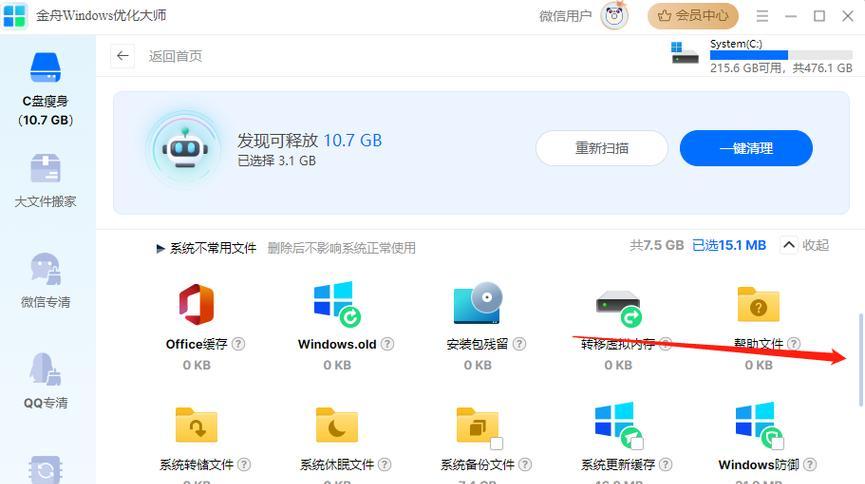Open 会员中心 member center
The width and height of the screenshot is (865, 484).
[693, 16]
